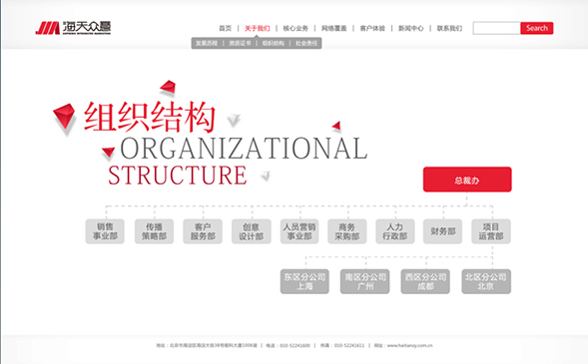Click the red gem above the title

[168, 87]
